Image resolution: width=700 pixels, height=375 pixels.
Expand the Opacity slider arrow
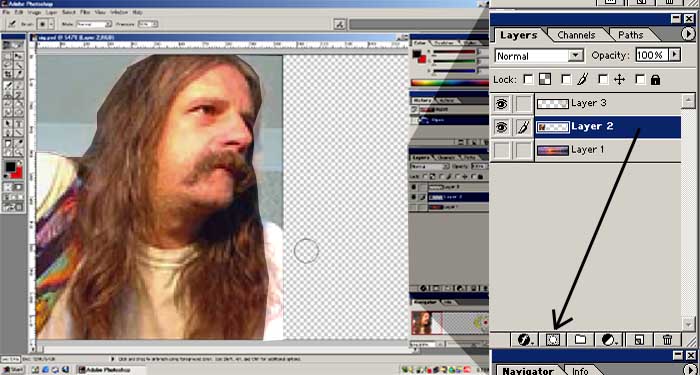(674, 55)
